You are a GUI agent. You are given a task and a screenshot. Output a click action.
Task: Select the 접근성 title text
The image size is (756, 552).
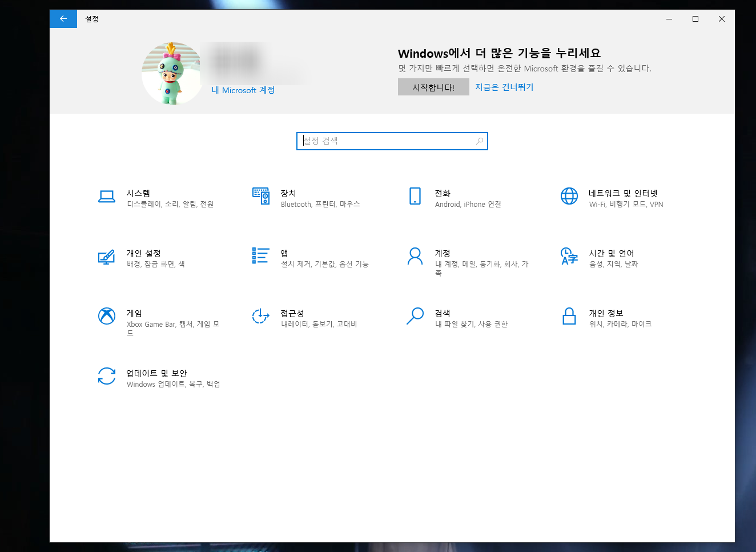[x=292, y=314]
